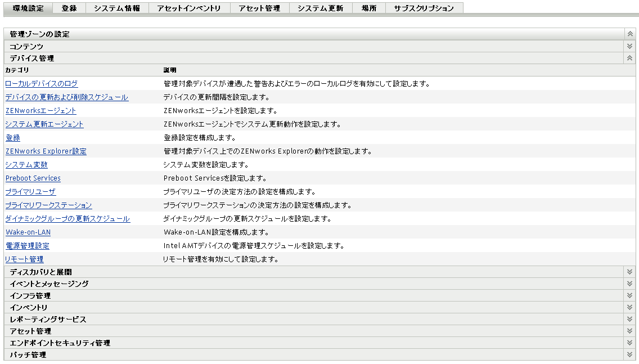The width and height of the screenshot is (639, 364).
Task: Open the Wake-on-LAN link
Action: coord(28,232)
